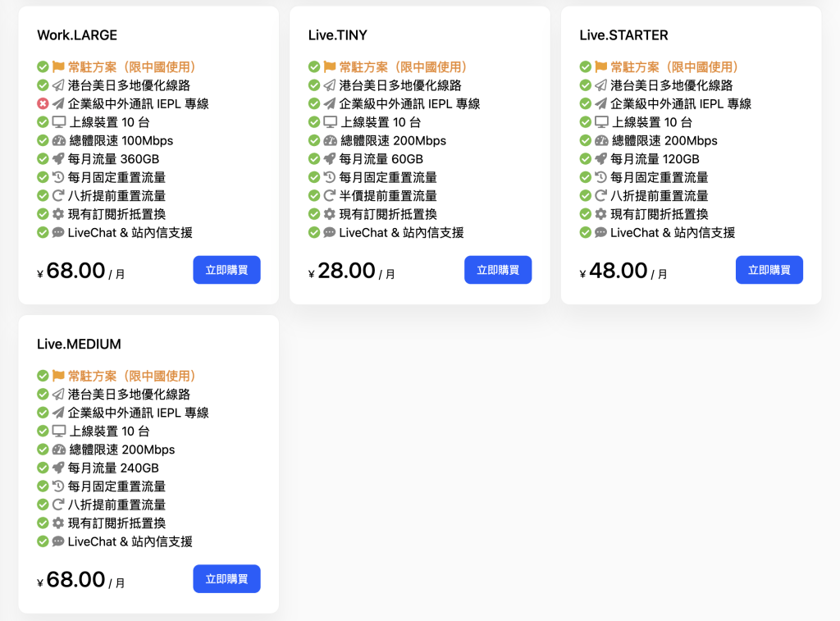The height and width of the screenshot is (621, 840).
Task: Click the gear icon in the Live.MEDIUM card
Action: tap(58, 523)
